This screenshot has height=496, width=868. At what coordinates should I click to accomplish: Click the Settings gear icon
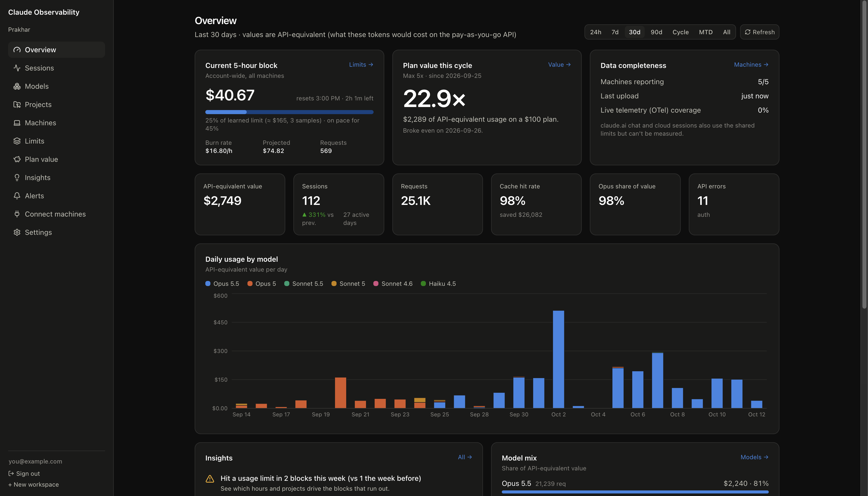[17, 232]
